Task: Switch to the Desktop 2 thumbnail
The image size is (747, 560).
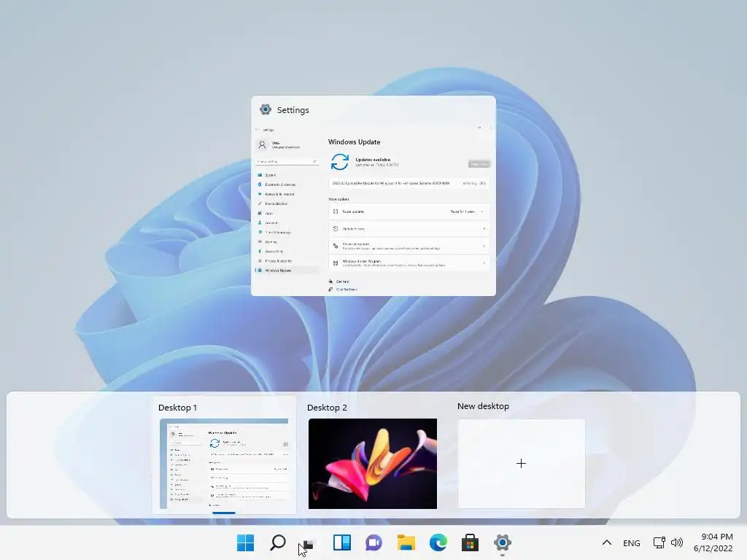Action: point(373,464)
